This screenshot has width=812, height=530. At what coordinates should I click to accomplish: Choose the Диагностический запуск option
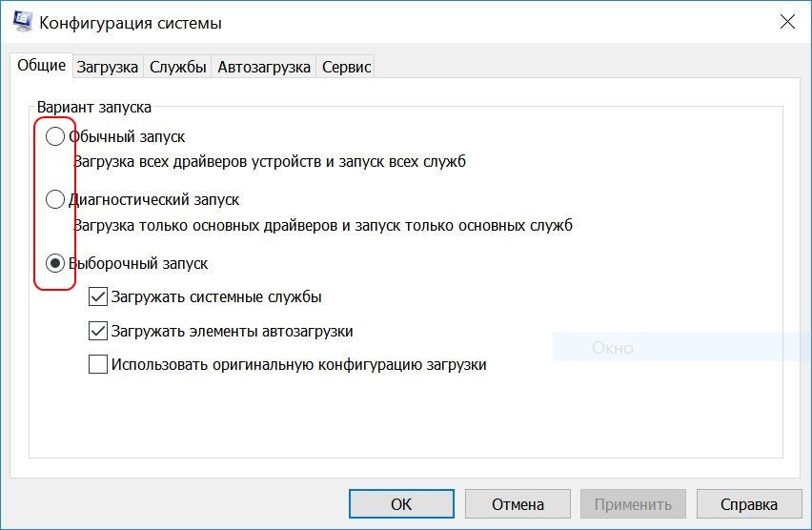[x=55, y=200]
